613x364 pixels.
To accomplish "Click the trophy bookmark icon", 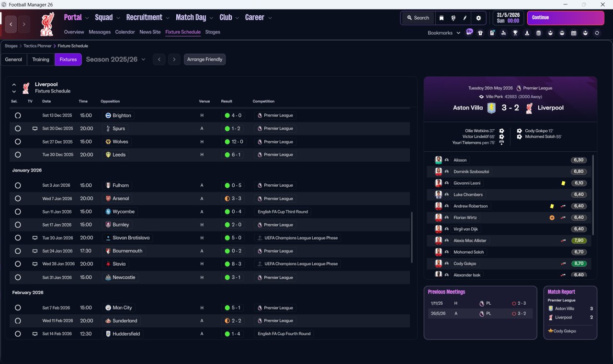I will point(515,33).
